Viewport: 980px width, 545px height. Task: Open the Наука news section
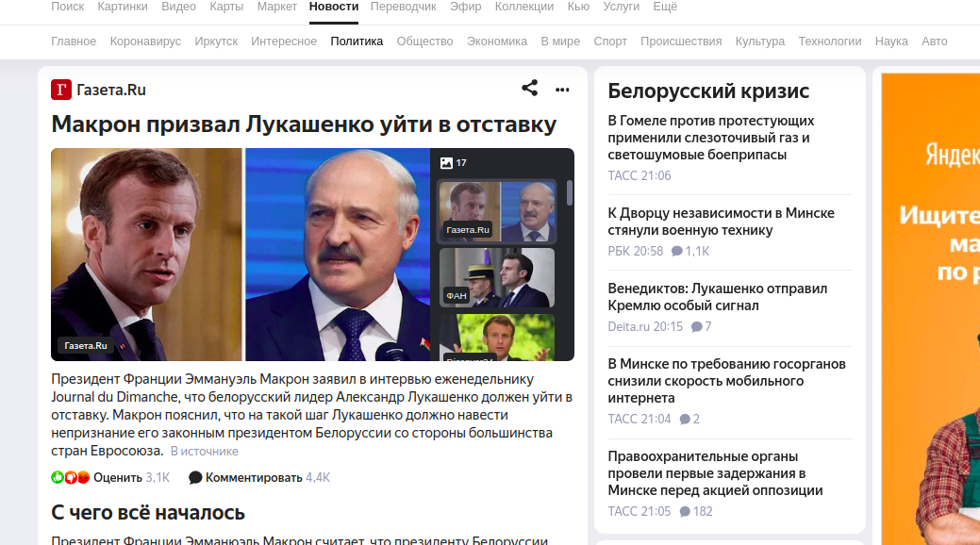coord(891,41)
